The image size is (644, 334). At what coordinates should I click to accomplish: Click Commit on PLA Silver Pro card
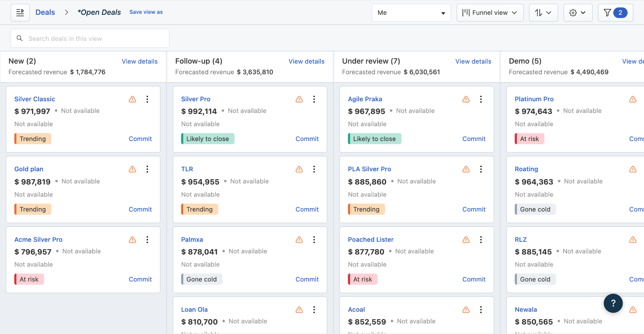click(474, 209)
